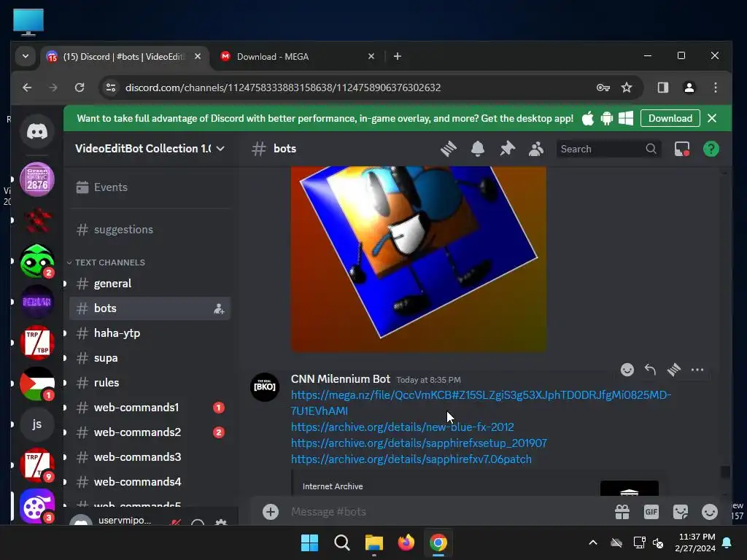747x560 pixels.
Task: Open the haha-ytp channel
Action: (x=150, y=332)
